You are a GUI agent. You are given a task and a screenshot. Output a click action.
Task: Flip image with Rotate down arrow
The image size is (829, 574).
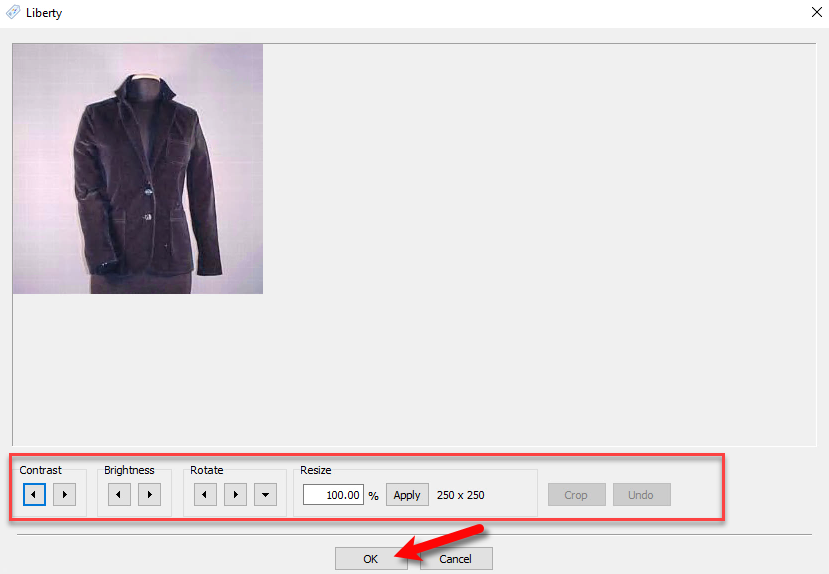[265, 495]
